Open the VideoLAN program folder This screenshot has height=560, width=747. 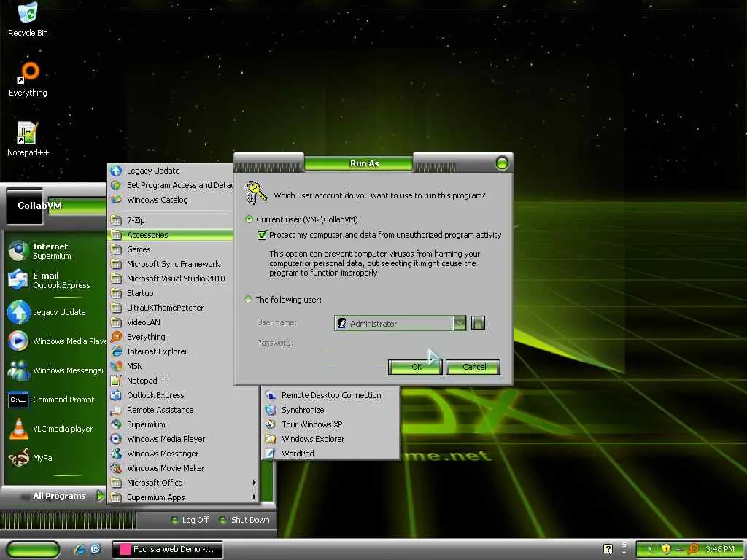[171, 322]
